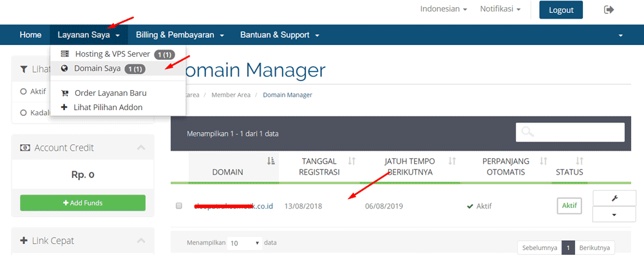Sort by the Domain column sort icon
644x255 pixels.
coord(270,162)
